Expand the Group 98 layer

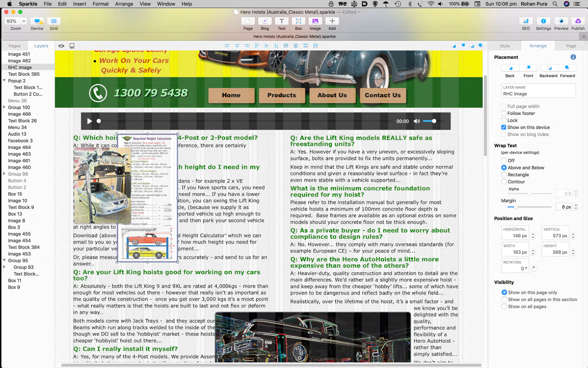(x=4, y=174)
